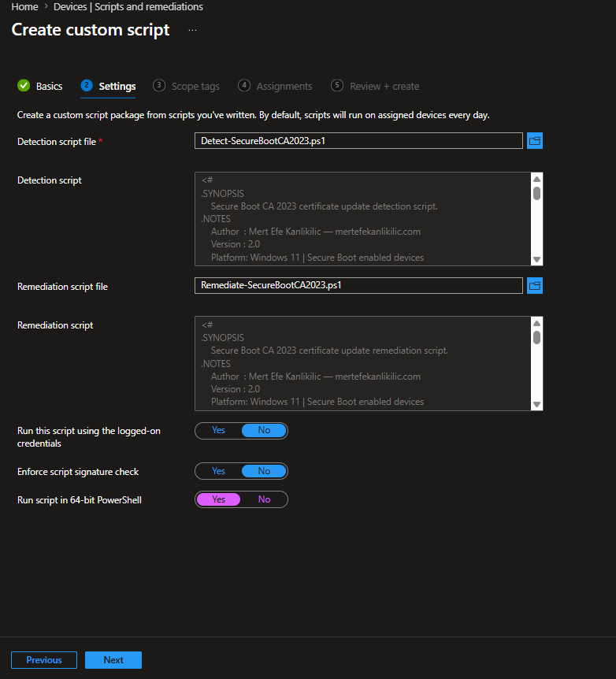Screen dimensions: 616x679
Task: Click detection script scroll up arrow
Action: (536, 180)
